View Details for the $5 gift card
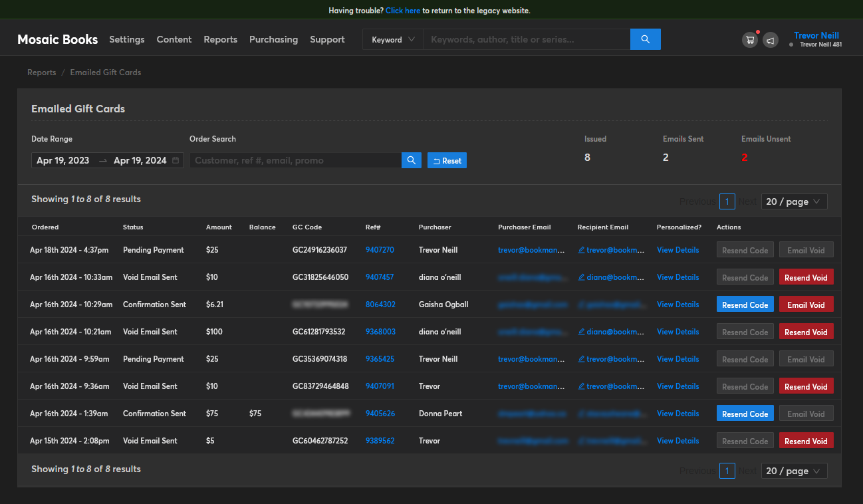The width and height of the screenshot is (863, 504). tap(678, 441)
